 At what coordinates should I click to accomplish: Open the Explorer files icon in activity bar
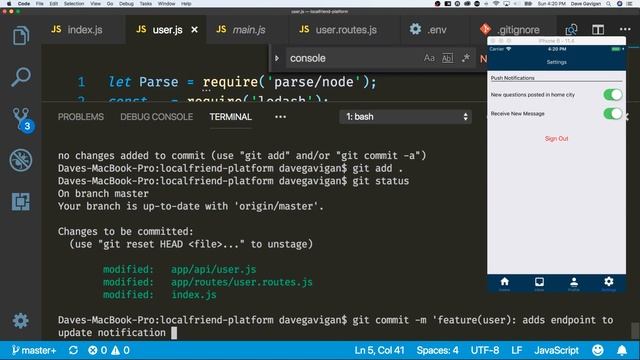pos(21,36)
